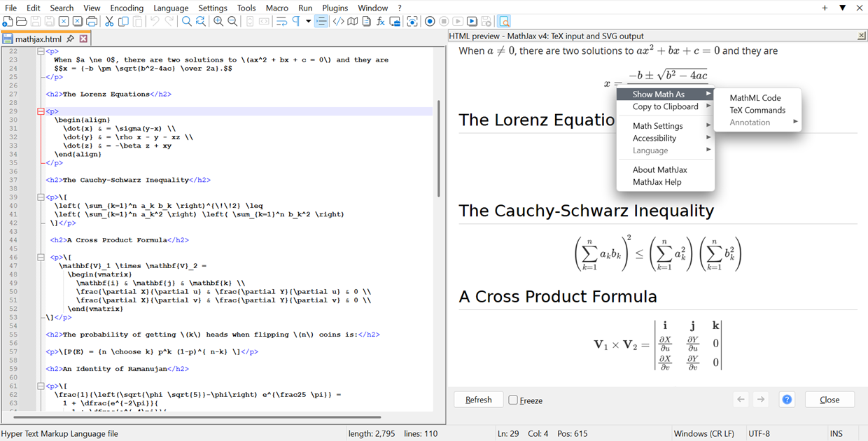Cut selection with the scissors icon
The width and height of the screenshot is (868, 441).
pyautogui.click(x=109, y=22)
